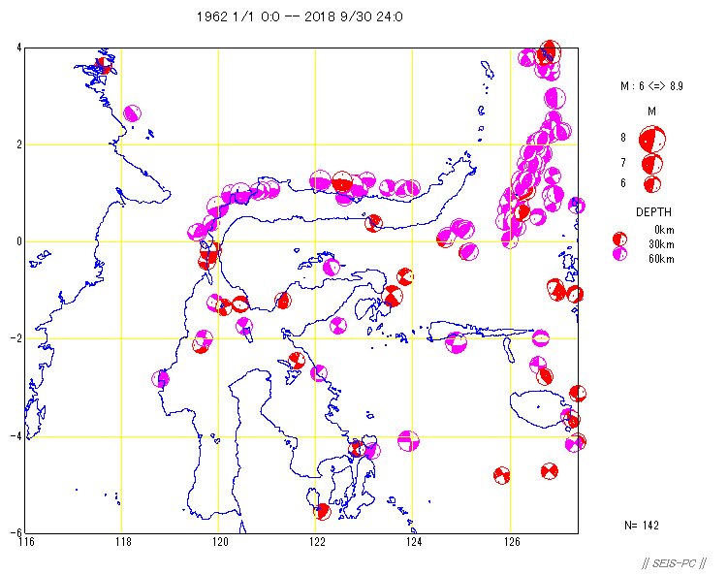The height and width of the screenshot is (575, 728).
Task: Pick the red beachball at the southern tip near 122.1E 5.6S
Action: 322,511
